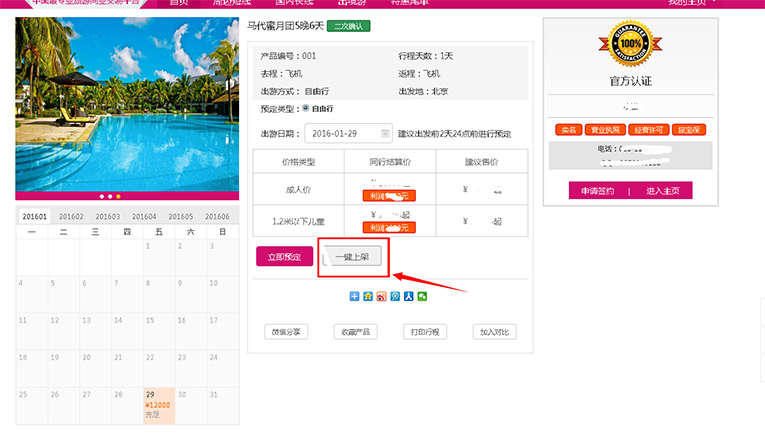This screenshot has height=433, width=765.
Task: Switch calendar to month tab 201605
Action: point(181,216)
